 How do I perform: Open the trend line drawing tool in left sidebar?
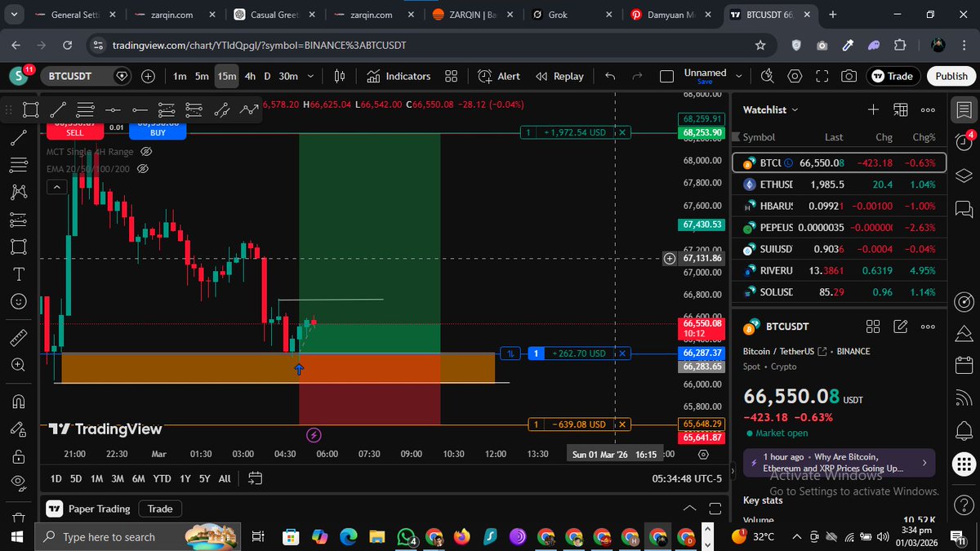(x=19, y=138)
